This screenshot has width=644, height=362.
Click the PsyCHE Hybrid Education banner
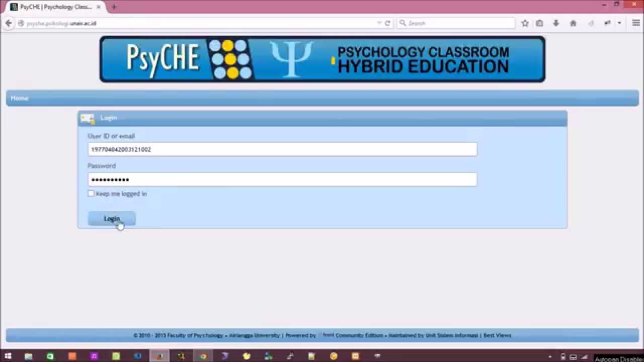[x=323, y=59]
